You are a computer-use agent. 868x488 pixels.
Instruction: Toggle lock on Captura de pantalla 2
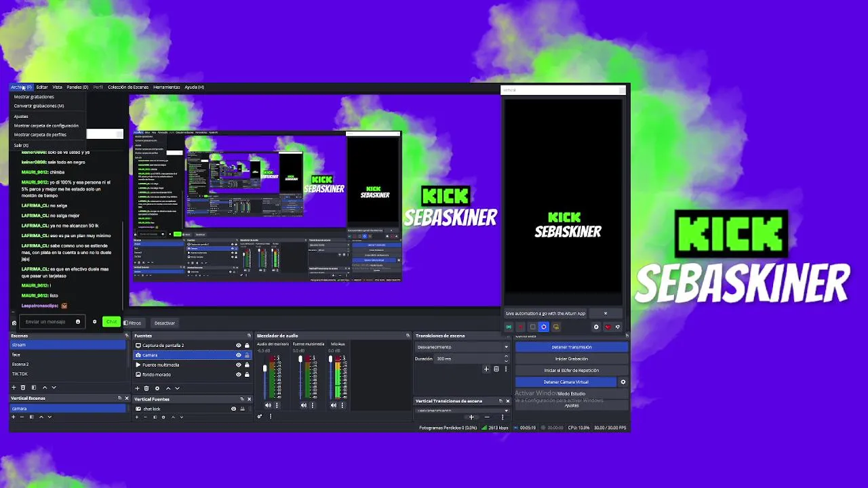[x=247, y=346]
